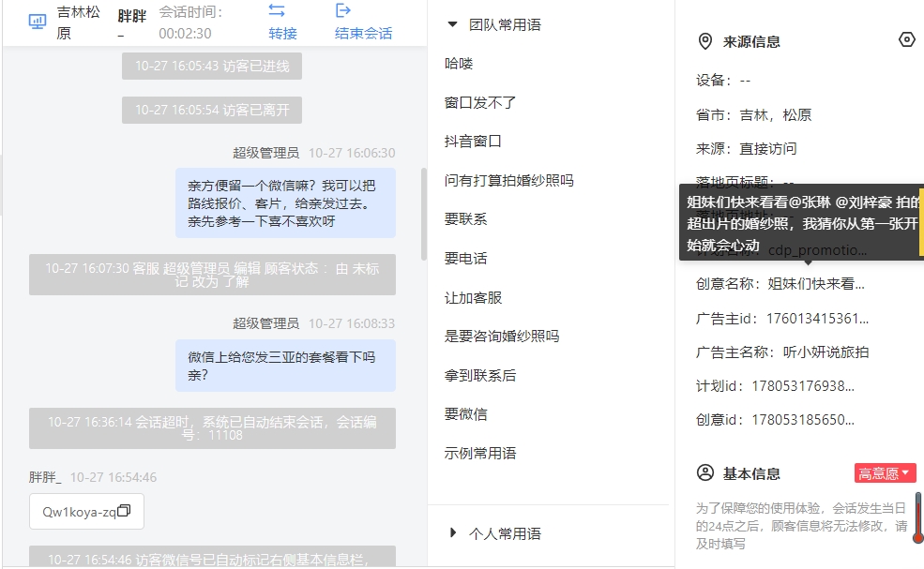This screenshot has width=924, height=569.
Task: Click 转接 to transfer the session
Action: pos(283,34)
